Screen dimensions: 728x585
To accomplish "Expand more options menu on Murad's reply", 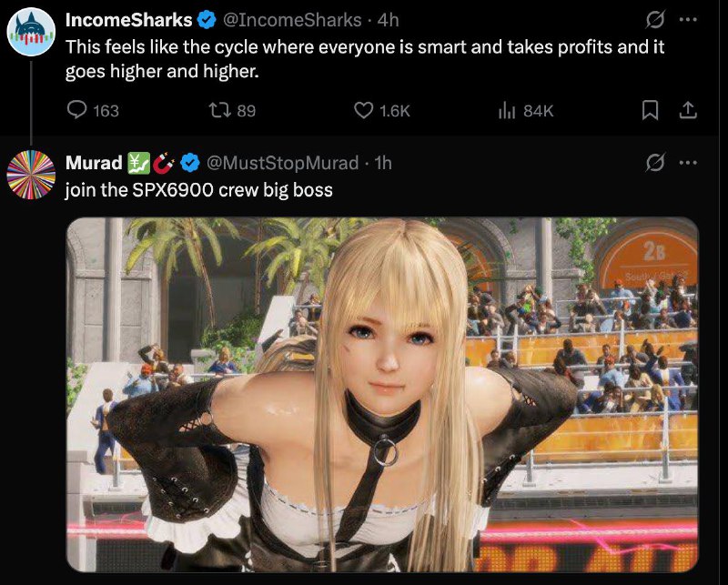I will coord(688,163).
